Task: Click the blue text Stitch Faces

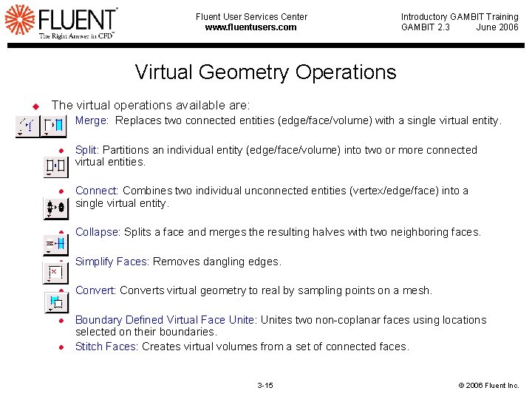Action: tap(106, 347)
